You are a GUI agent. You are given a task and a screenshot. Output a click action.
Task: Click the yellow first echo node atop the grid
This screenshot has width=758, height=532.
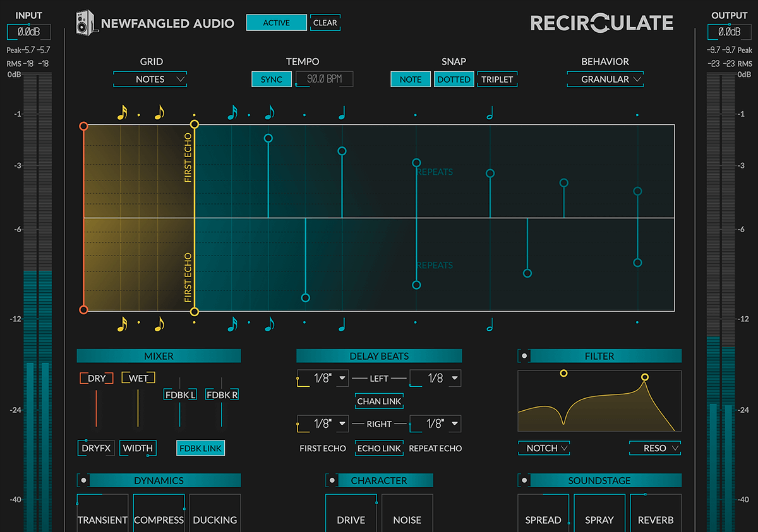point(195,124)
